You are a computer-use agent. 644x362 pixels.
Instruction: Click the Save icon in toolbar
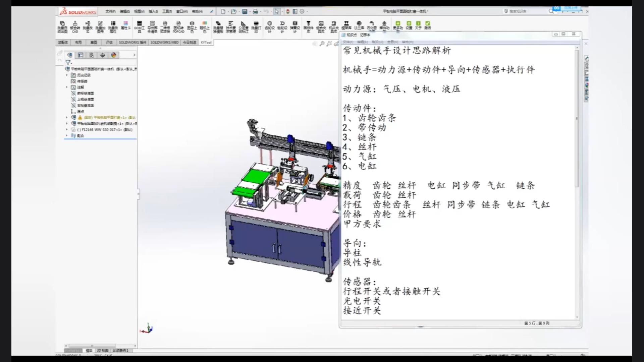pyautogui.click(x=245, y=11)
